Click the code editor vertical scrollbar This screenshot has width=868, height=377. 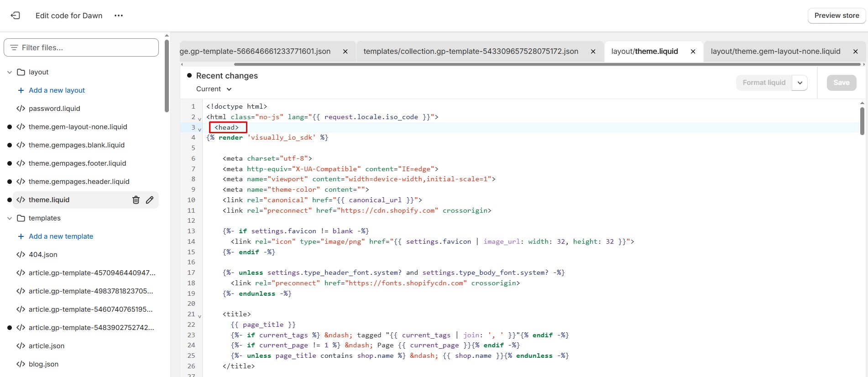coord(862,121)
